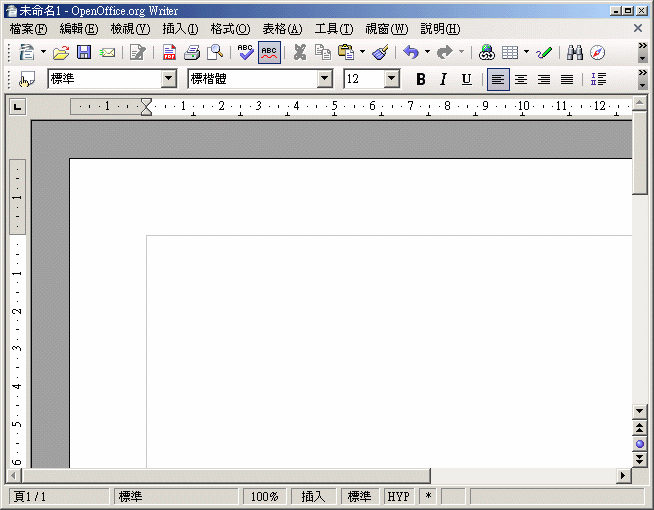Viewport: 654px width, 510px height.
Task: Open the 格式(O) menu
Action: click(230, 29)
